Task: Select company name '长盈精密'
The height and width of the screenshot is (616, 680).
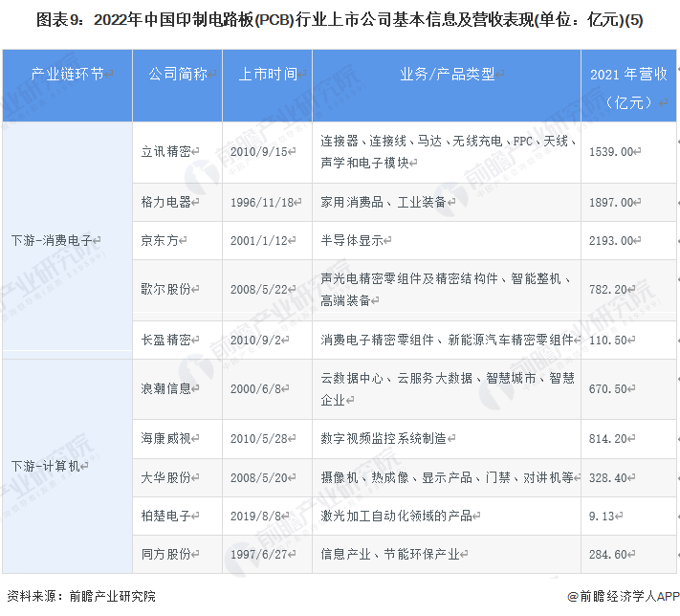Action: coord(166,340)
